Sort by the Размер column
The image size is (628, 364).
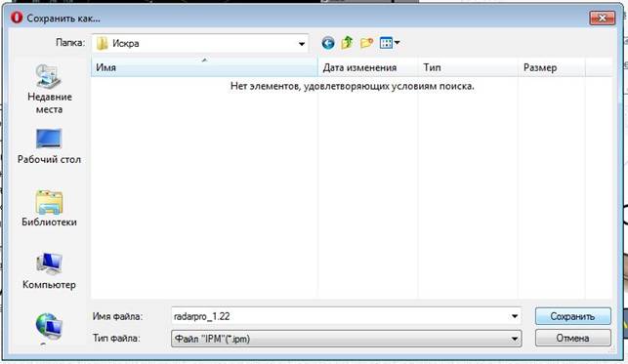(x=552, y=67)
